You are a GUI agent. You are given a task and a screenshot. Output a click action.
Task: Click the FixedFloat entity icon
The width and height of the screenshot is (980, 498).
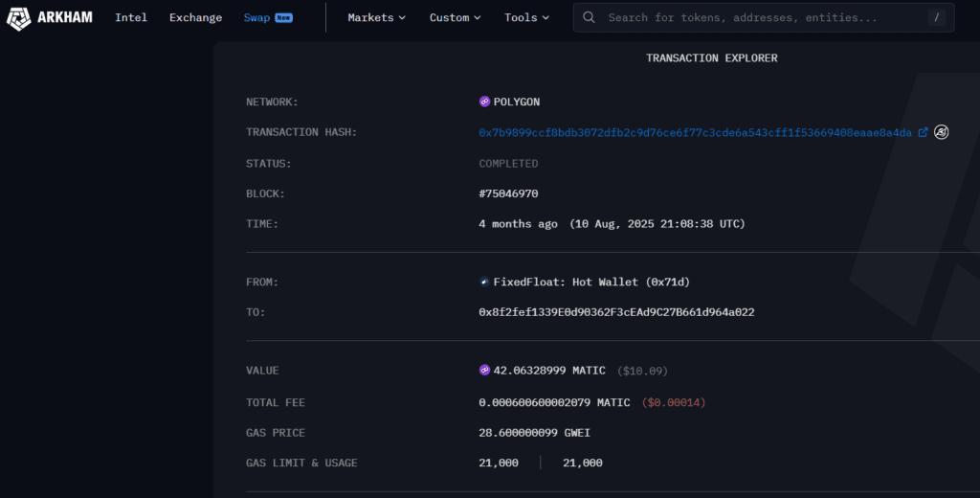tap(484, 282)
